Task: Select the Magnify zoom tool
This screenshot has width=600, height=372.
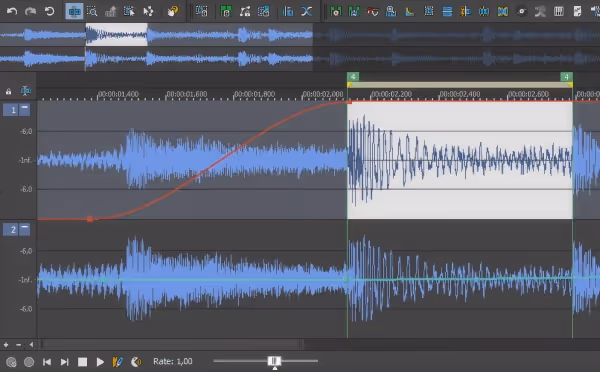Action: point(92,11)
